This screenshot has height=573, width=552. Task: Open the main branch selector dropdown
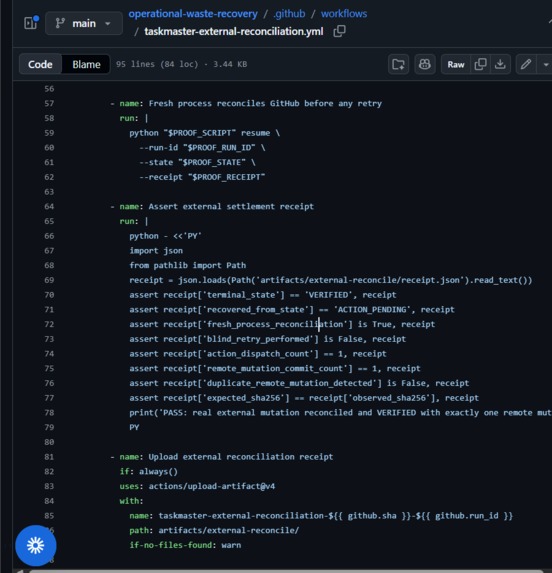[x=84, y=23]
